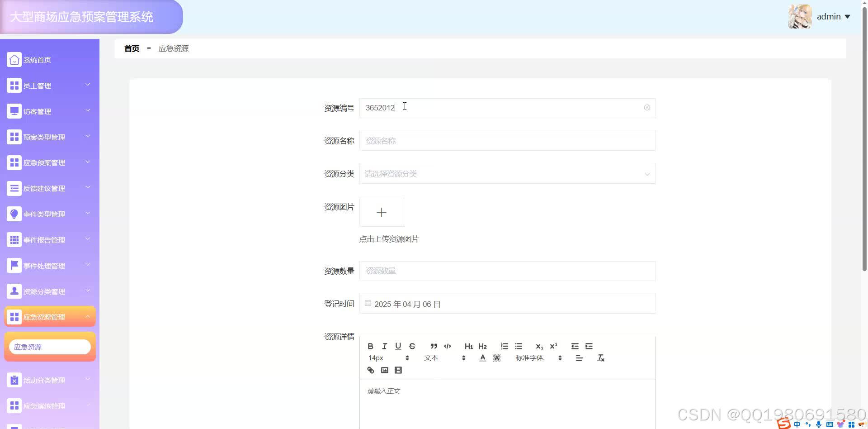Toggle bold formatting in the resource editor
This screenshot has height=429, width=868.
click(x=370, y=346)
